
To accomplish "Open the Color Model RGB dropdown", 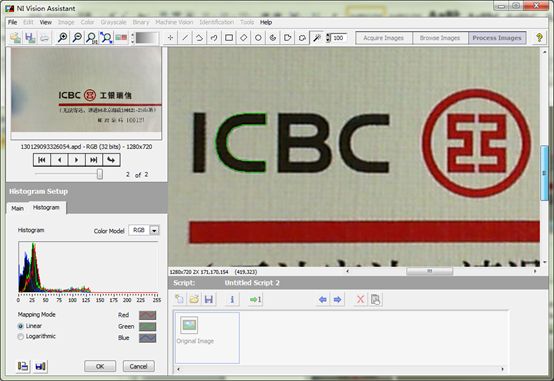I will (154, 230).
